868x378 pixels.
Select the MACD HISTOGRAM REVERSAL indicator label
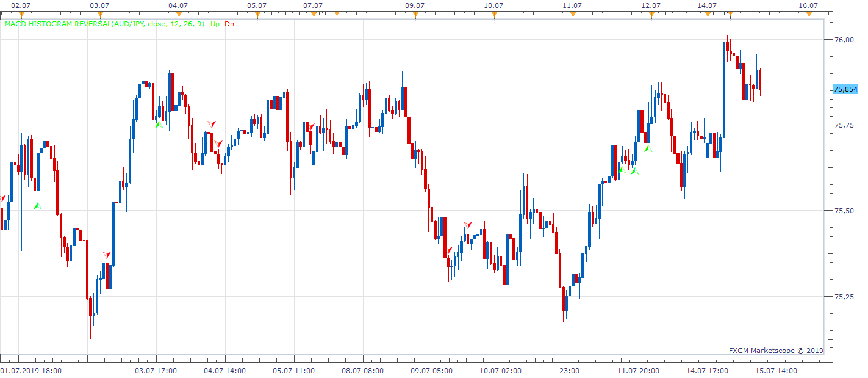coord(104,24)
